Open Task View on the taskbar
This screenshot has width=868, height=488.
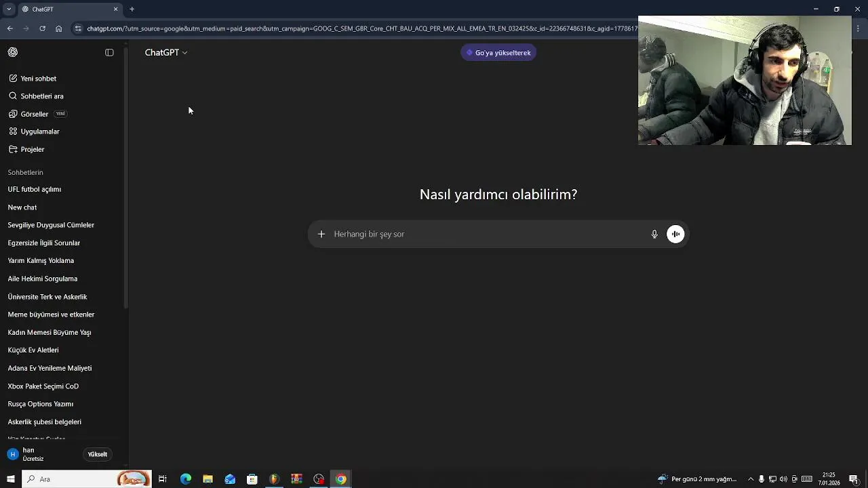pyautogui.click(x=163, y=479)
